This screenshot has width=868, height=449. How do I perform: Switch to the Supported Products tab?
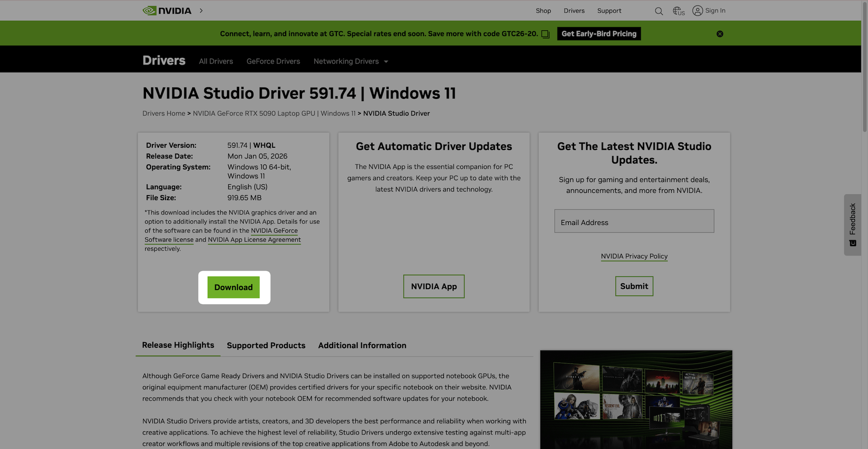point(266,345)
